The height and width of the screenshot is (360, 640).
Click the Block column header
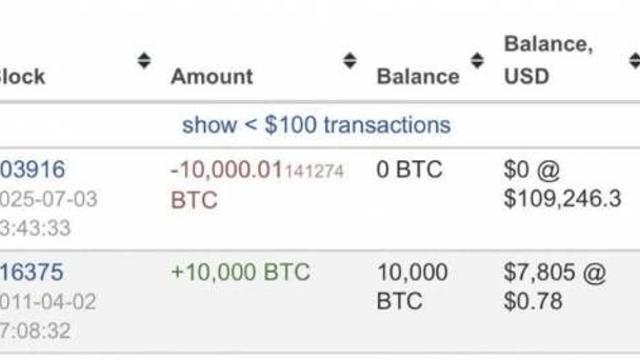pyautogui.click(x=22, y=76)
